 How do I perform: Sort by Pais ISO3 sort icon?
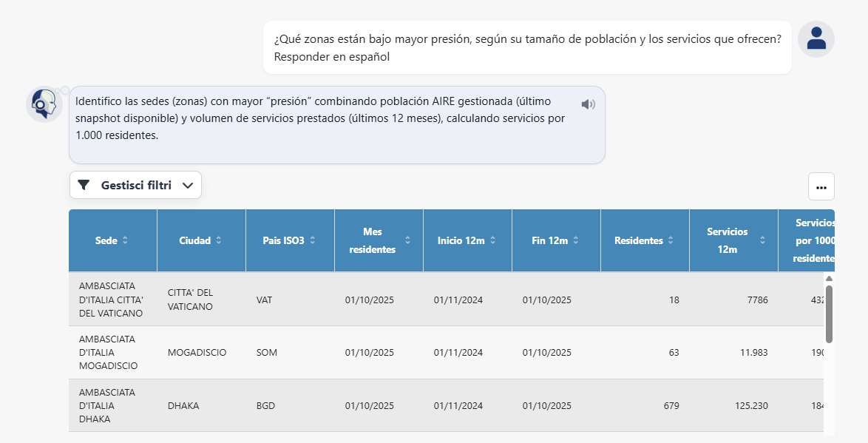pyautogui.click(x=313, y=240)
